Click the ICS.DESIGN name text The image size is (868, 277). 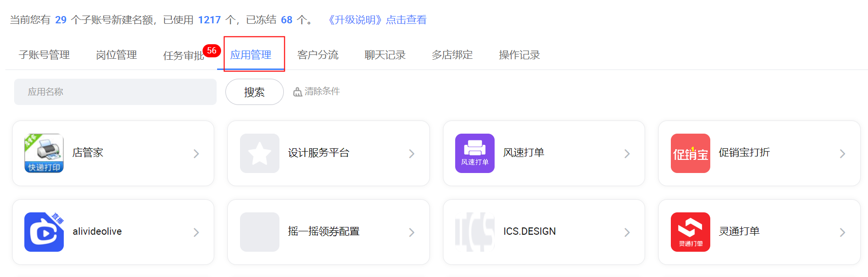tap(530, 231)
